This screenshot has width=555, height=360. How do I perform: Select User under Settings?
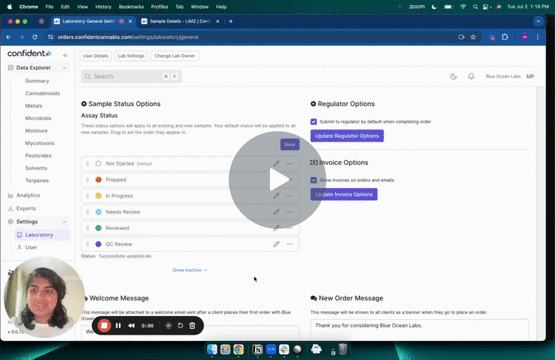click(31, 247)
